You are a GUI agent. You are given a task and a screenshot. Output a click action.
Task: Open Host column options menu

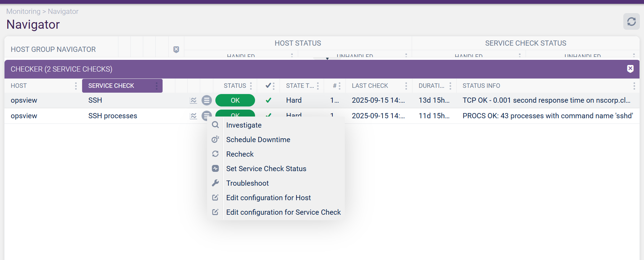(x=76, y=86)
